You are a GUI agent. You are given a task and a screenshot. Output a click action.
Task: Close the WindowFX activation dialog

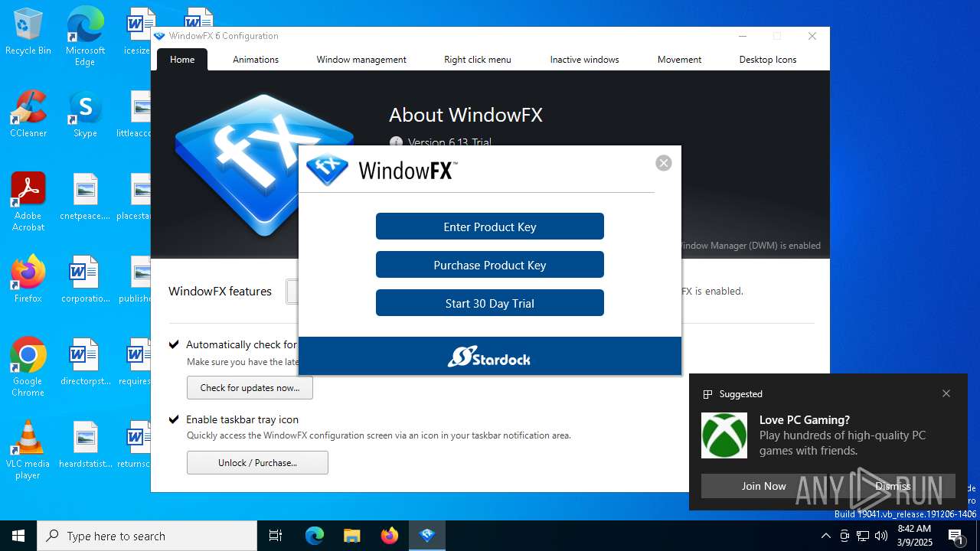664,163
